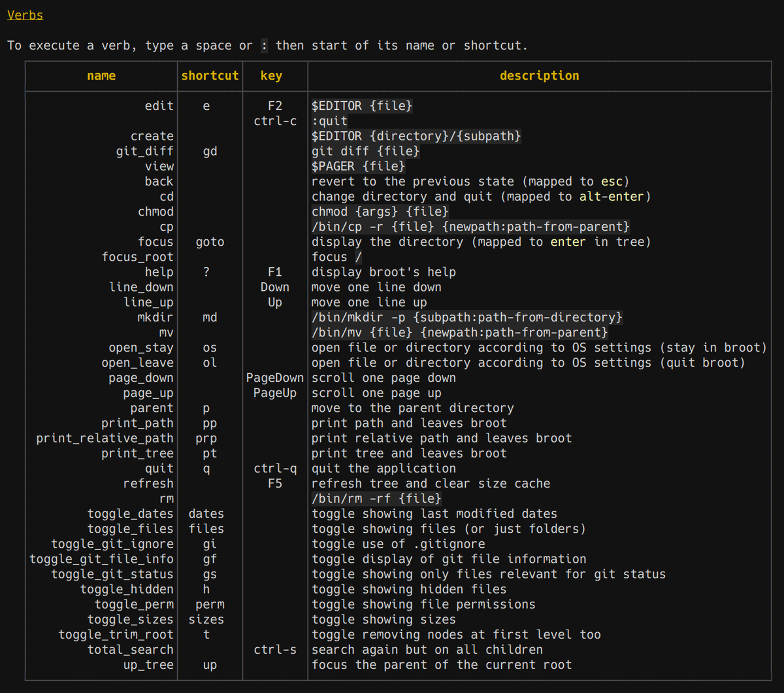Click the 'toggle_git_status' verb name

(x=112, y=573)
